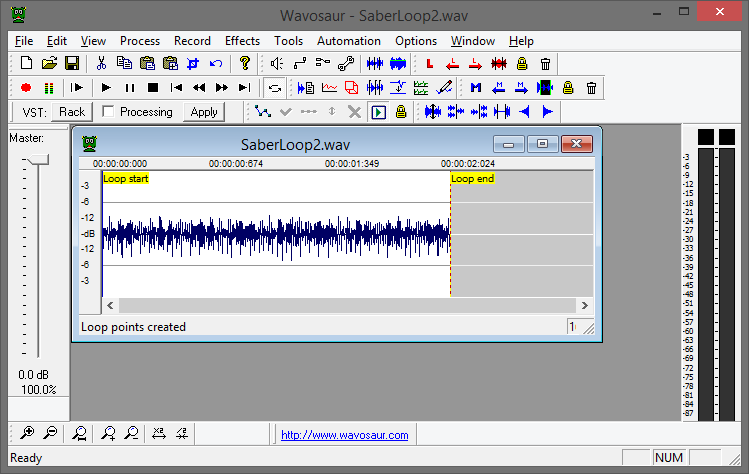Open the Tools menu
Viewport: 749px width, 474px height.
(288, 41)
